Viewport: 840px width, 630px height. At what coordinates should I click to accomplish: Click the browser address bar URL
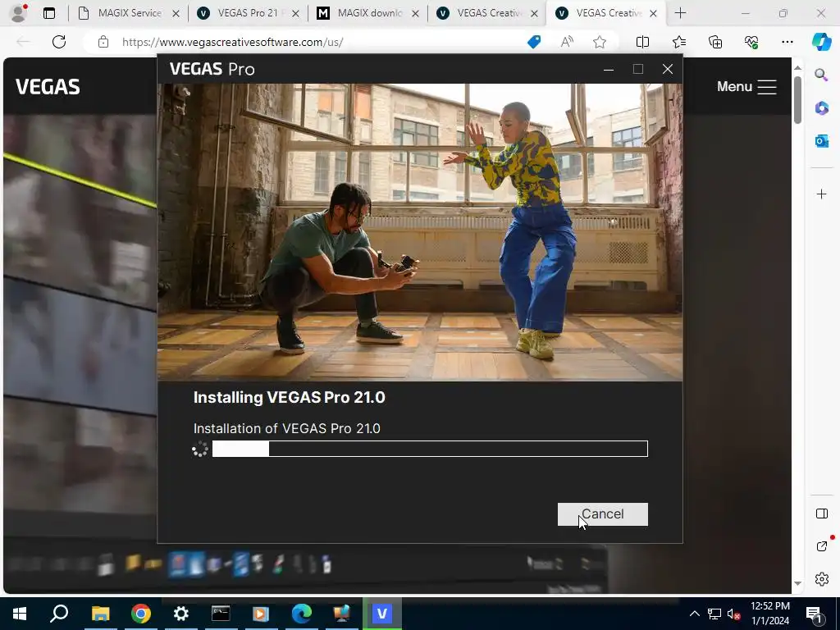click(232, 42)
